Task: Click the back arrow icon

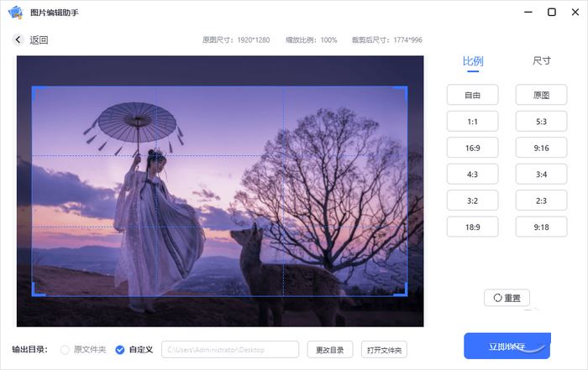Action: (18, 39)
